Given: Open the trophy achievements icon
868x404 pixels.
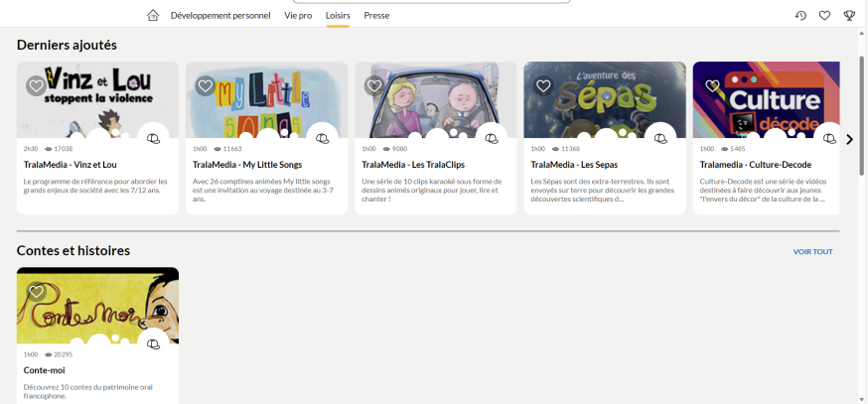Looking at the screenshot, I should click(849, 16).
